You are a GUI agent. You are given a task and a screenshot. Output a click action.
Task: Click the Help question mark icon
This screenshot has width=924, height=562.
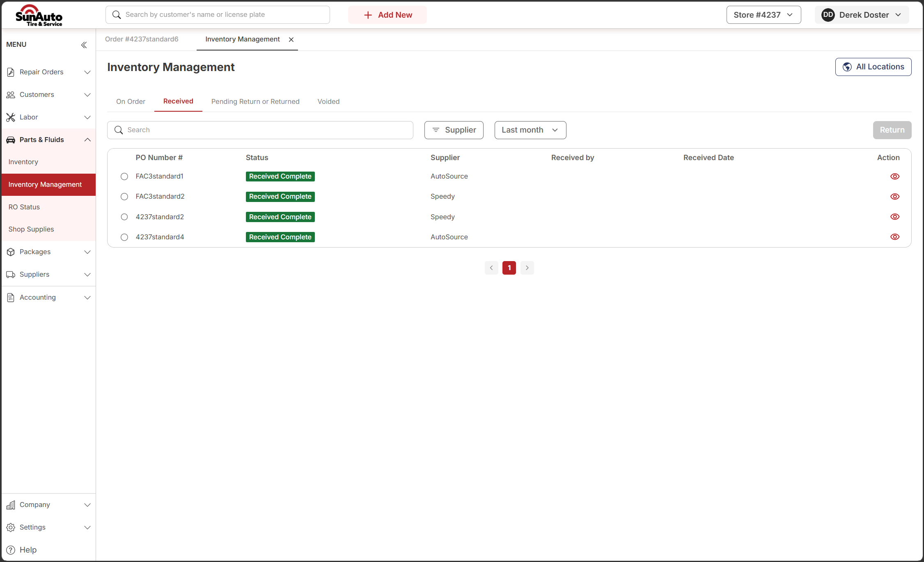pos(11,550)
